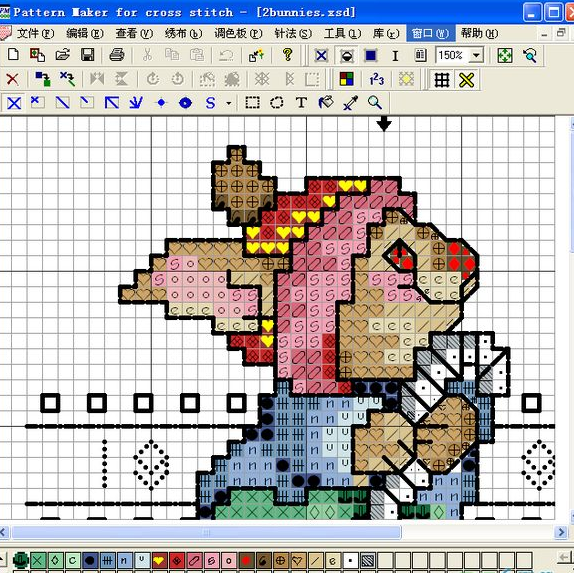Select the full cross stitch tool
Image resolution: width=574 pixels, height=573 pixels.
(14, 103)
